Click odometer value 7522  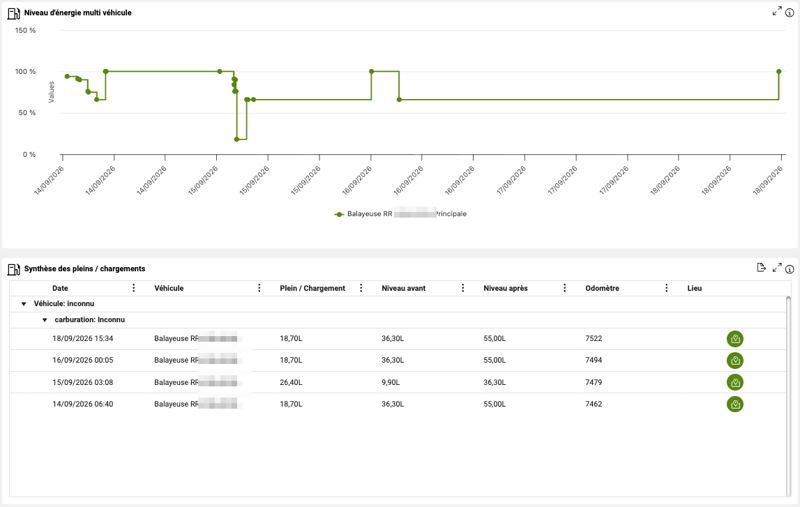tap(594, 339)
